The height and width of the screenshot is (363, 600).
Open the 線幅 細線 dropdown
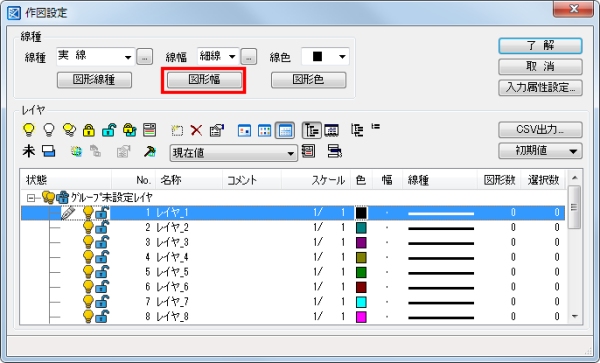pos(218,57)
